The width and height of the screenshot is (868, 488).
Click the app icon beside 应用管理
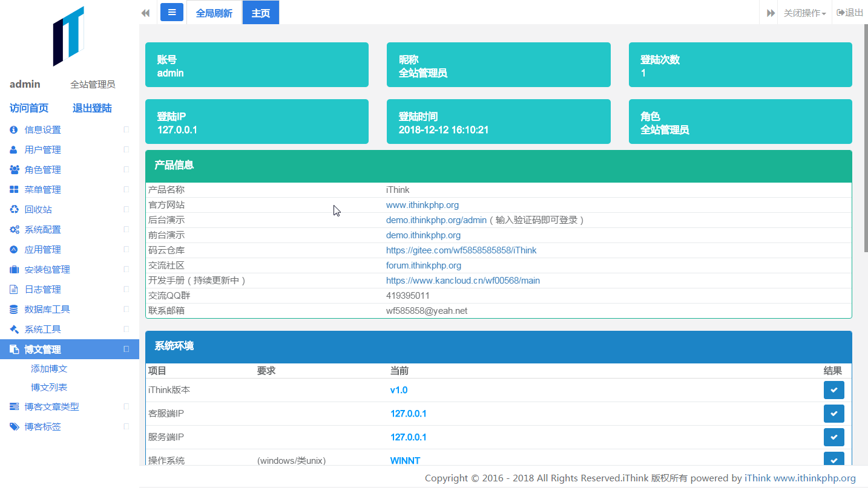14,250
